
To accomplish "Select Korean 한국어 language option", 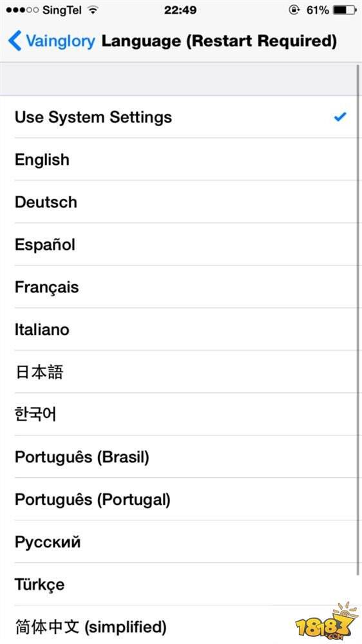I will (181, 414).
